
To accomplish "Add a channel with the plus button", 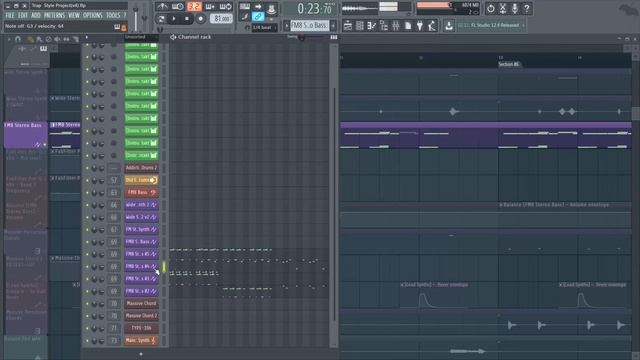I will coord(141,354).
